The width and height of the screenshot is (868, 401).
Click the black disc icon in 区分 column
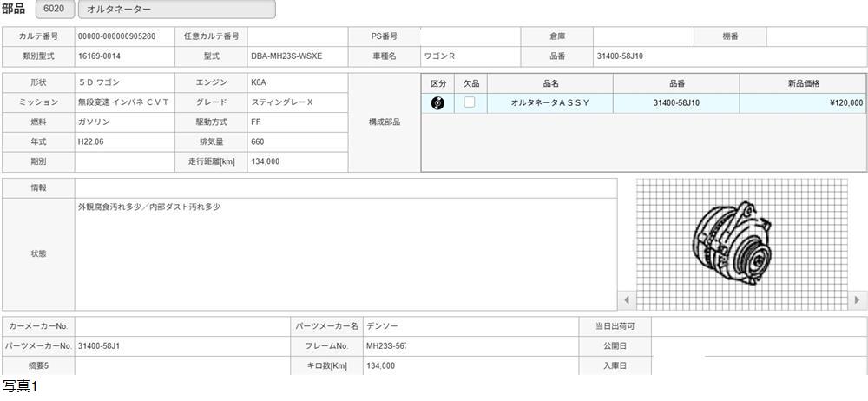coord(437,103)
